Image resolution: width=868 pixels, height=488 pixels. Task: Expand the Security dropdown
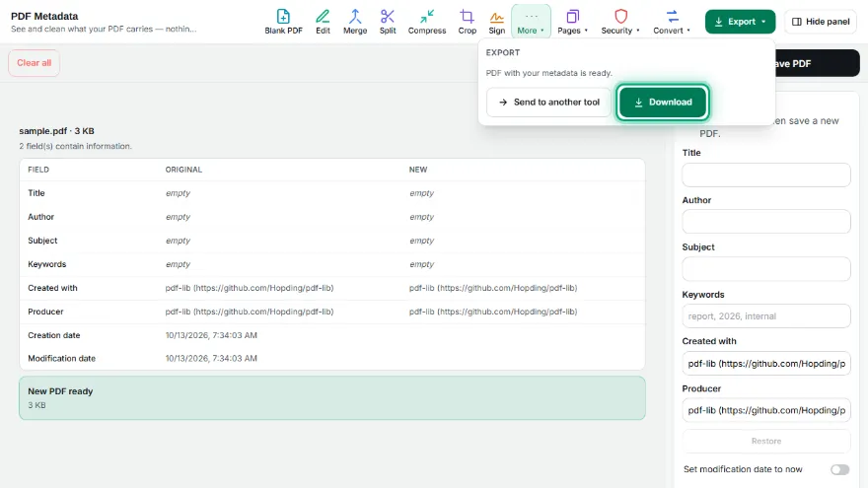[620, 22]
